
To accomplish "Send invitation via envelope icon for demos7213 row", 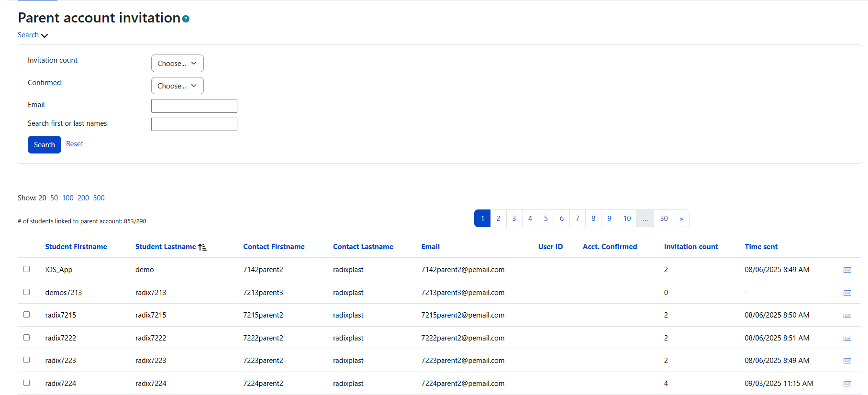I will (847, 293).
